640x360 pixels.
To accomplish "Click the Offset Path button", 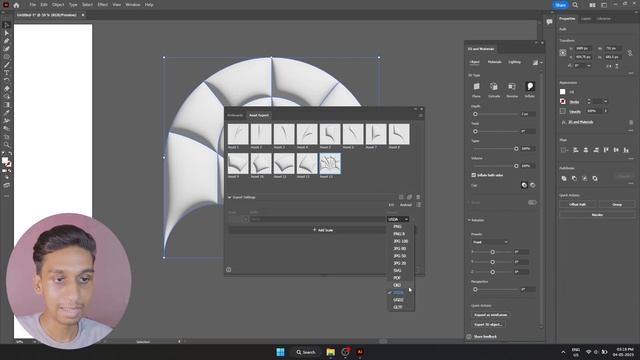I will coord(578,204).
